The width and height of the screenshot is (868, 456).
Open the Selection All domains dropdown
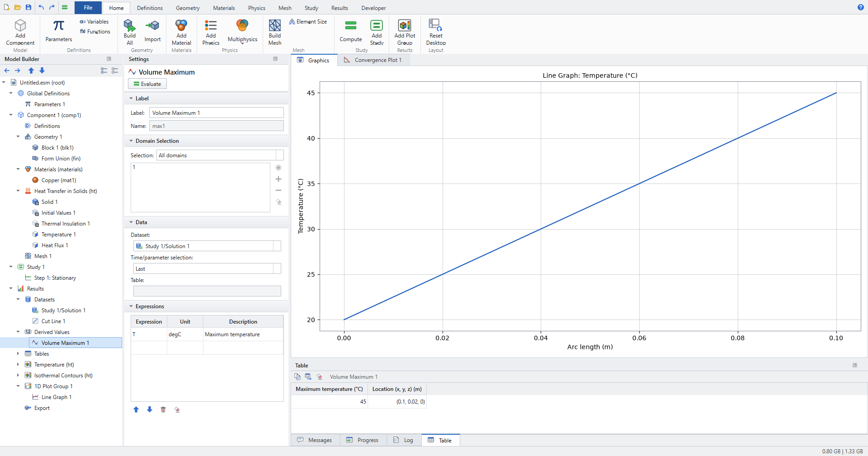tap(220, 155)
